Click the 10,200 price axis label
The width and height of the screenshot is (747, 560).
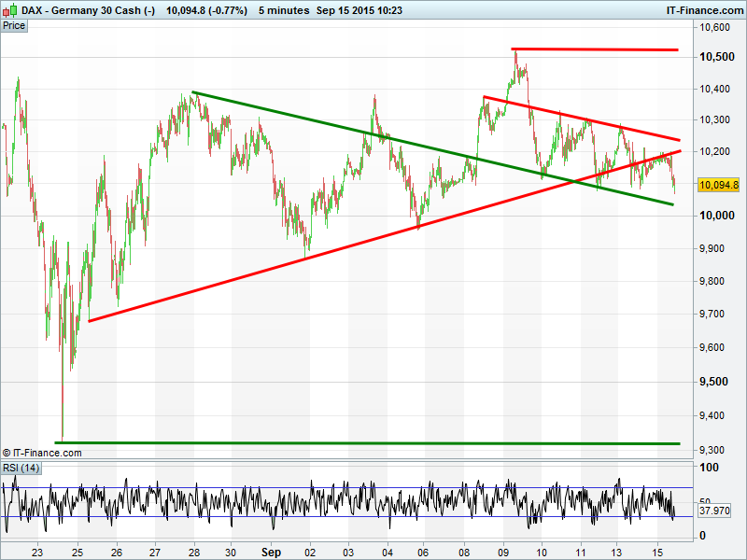pyautogui.click(x=714, y=151)
